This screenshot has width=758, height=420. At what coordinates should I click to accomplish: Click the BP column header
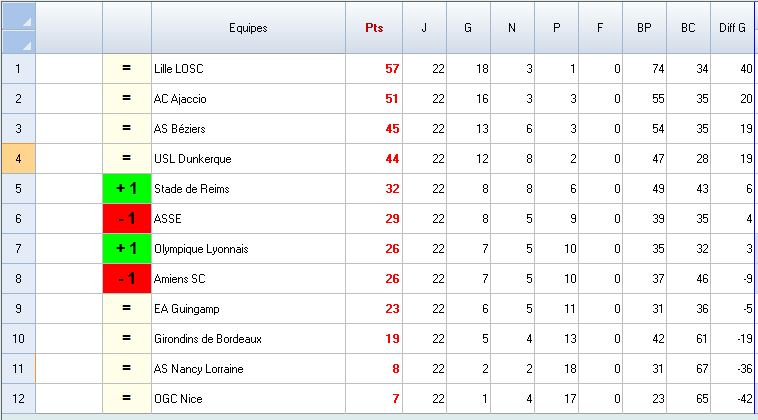tap(644, 28)
